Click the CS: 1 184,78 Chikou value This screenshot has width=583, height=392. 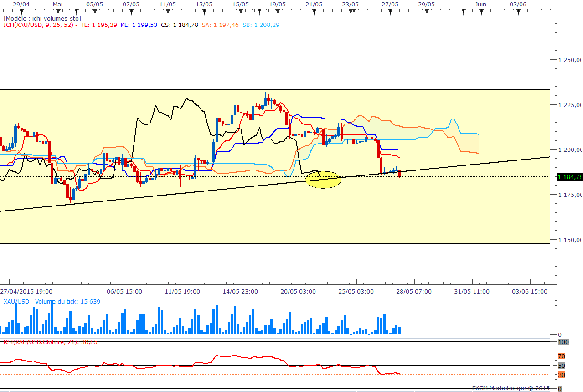(180, 25)
